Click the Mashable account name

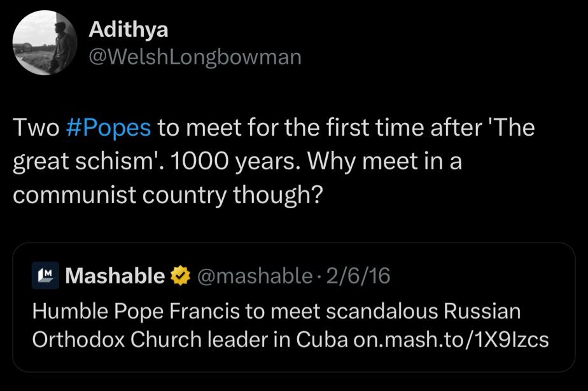coord(115,275)
